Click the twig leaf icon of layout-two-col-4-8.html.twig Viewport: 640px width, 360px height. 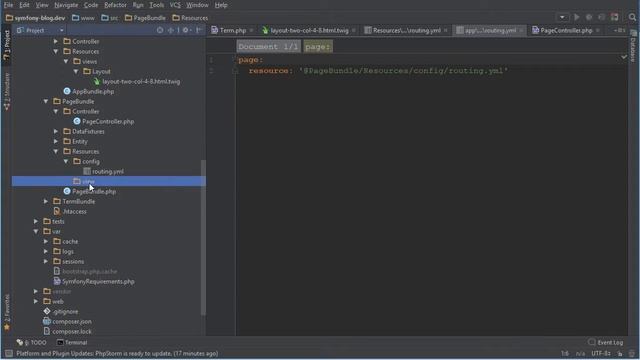click(x=97, y=81)
